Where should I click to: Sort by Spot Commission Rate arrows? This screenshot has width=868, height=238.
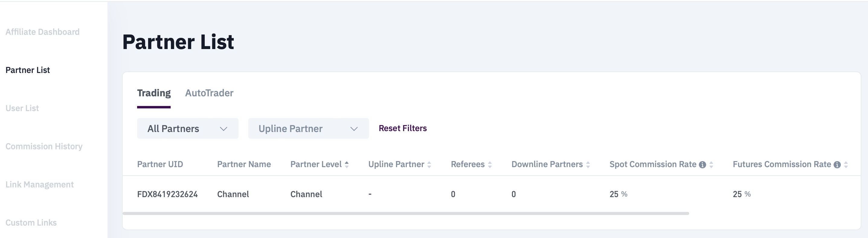(x=711, y=164)
